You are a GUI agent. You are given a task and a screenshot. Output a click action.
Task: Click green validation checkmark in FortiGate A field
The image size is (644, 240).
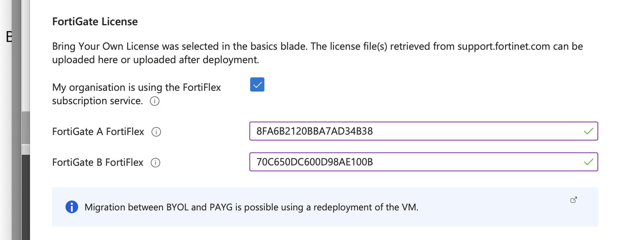[x=588, y=131]
